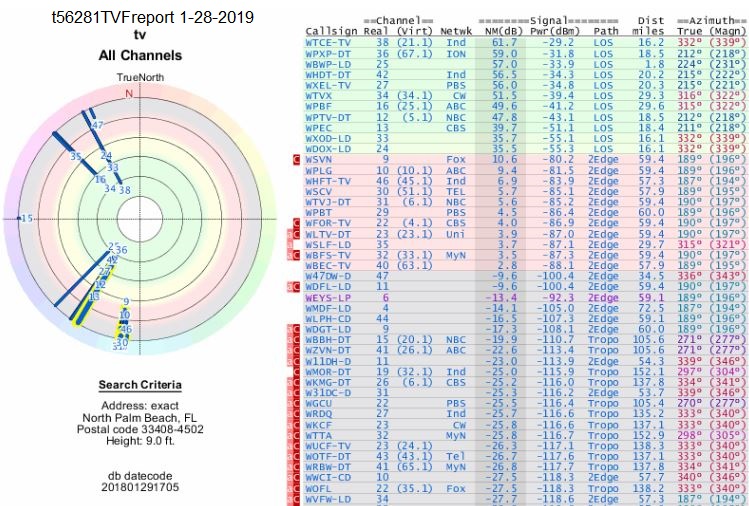Screen dimensions: 749x506
Task: Click the Search Criteria heading
Action: pos(139,385)
